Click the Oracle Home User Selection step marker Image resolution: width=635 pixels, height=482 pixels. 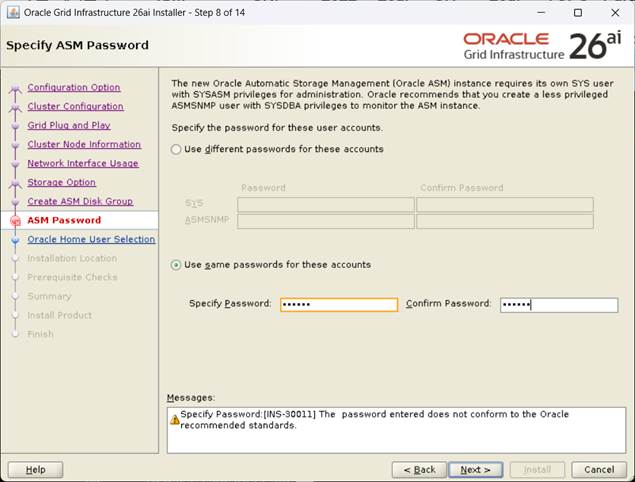click(15, 240)
